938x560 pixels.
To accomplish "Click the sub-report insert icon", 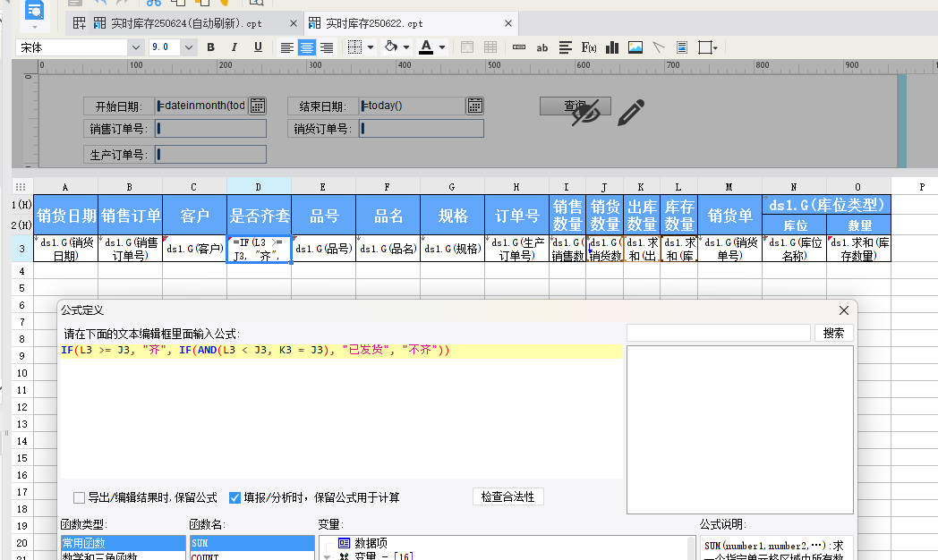I will click(682, 47).
